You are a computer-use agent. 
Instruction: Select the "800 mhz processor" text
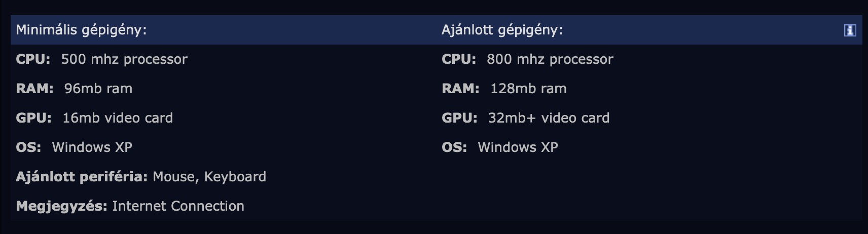click(x=550, y=59)
